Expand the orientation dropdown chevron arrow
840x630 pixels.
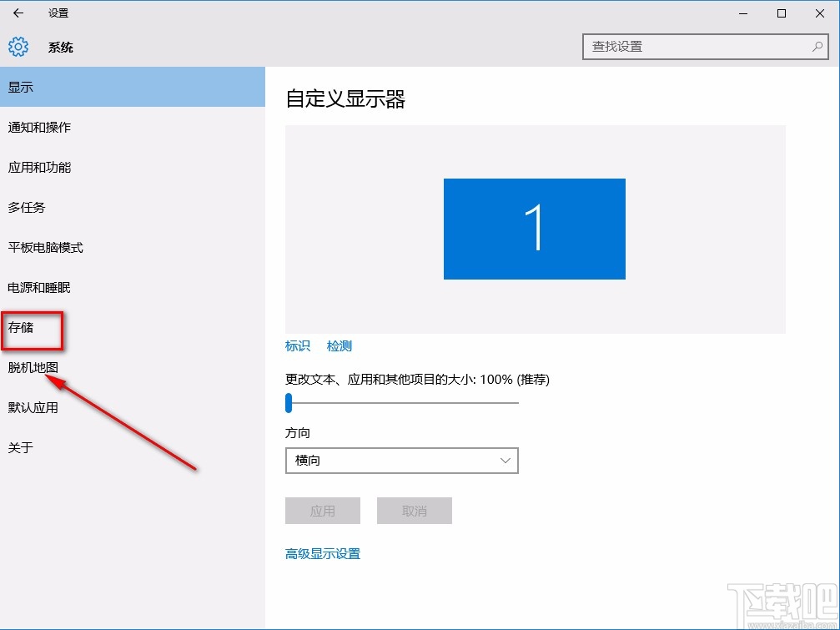(x=504, y=461)
